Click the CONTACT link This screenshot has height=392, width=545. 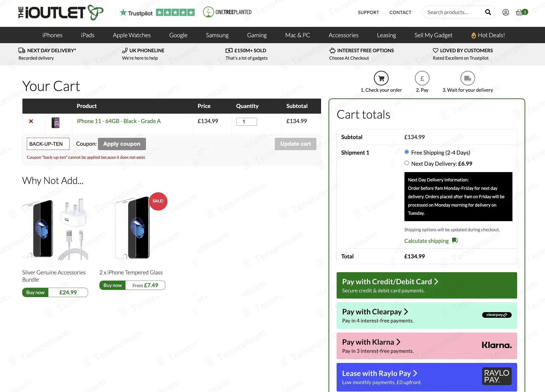click(x=400, y=12)
